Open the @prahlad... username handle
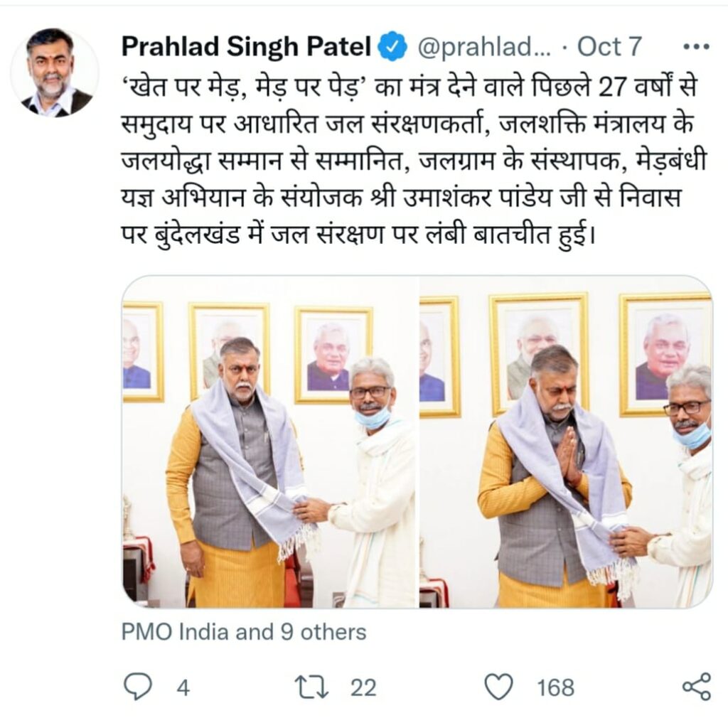The width and height of the screenshot is (728, 718). point(485,47)
